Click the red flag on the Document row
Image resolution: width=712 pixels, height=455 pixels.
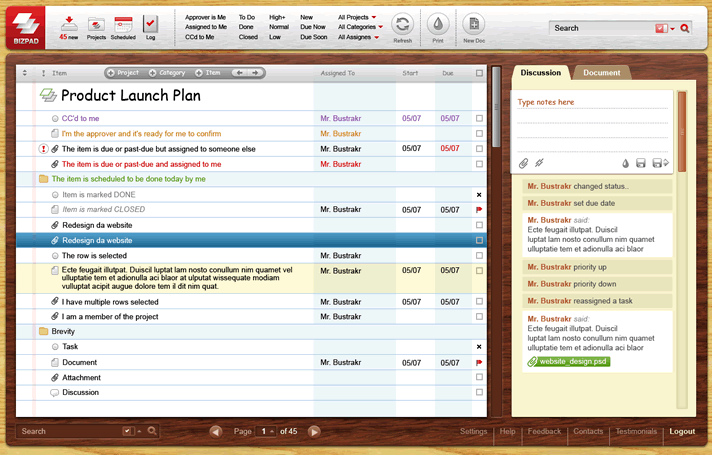(x=479, y=362)
